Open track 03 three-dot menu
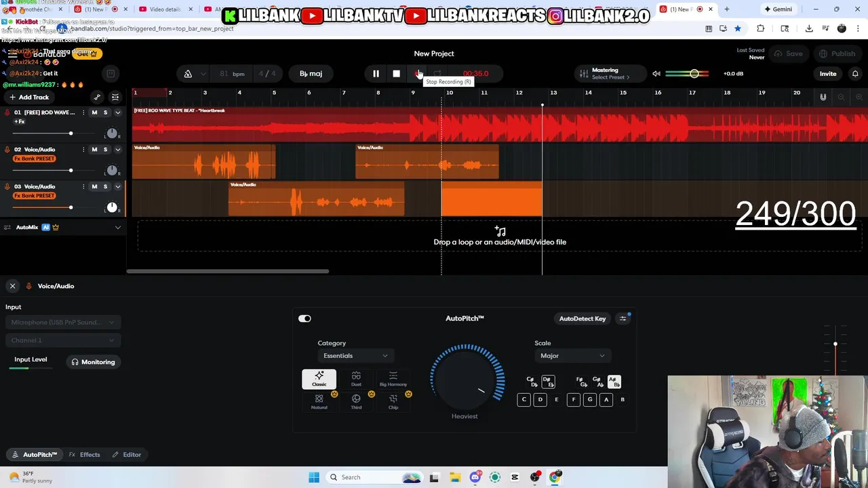868x488 pixels. [x=83, y=186]
